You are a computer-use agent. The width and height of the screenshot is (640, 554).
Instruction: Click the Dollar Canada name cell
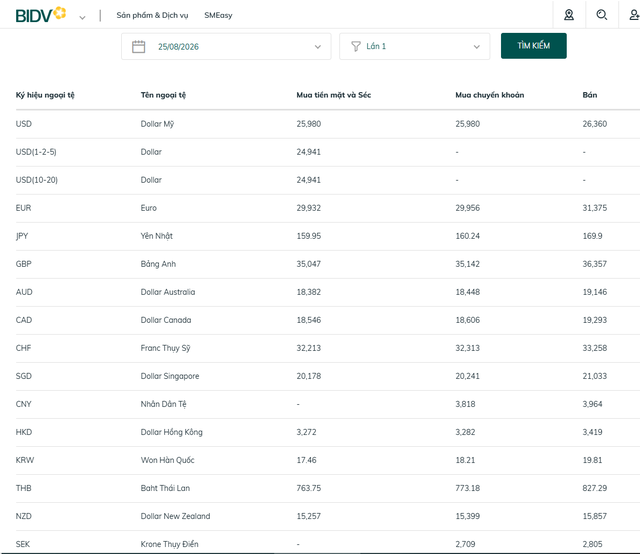click(166, 320)
